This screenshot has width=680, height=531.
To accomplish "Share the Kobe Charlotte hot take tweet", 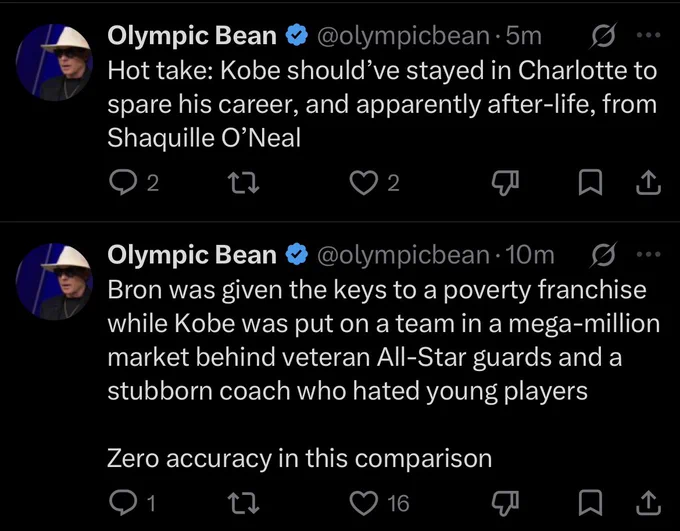I will tap(648, 183).
